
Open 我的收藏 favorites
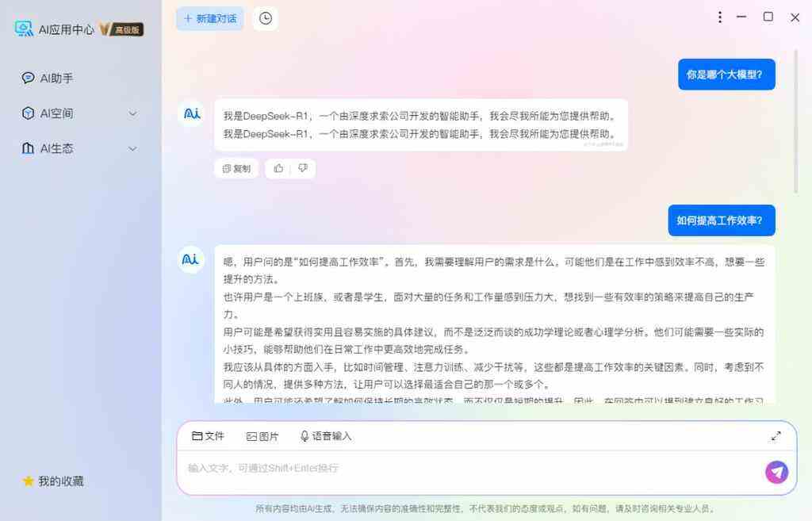pos(53,481)
